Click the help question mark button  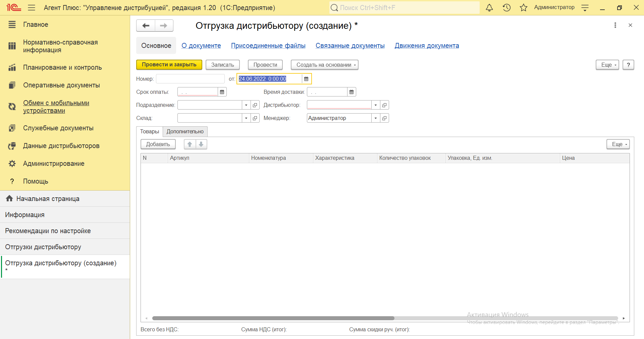click(x=628, y=65)
